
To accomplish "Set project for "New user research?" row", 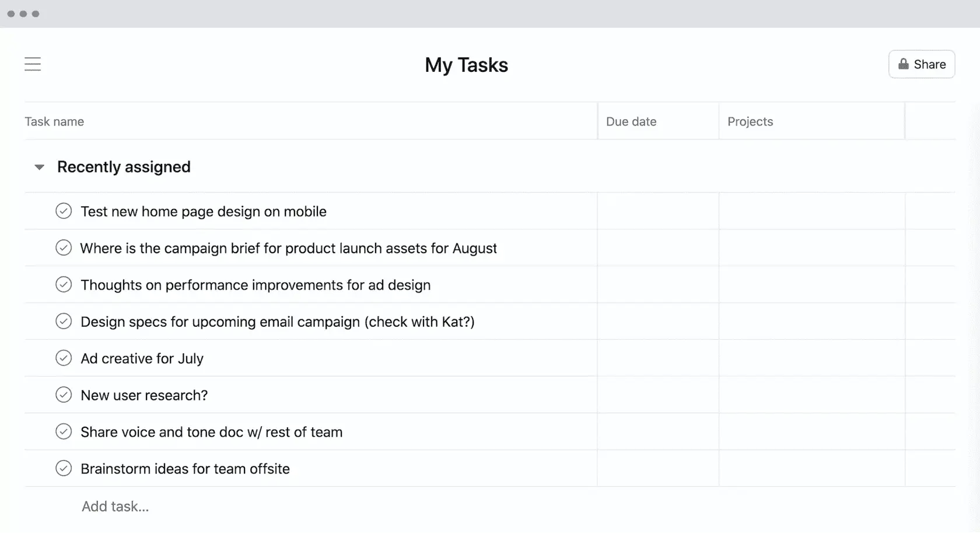I will click(x=812, y=395).
